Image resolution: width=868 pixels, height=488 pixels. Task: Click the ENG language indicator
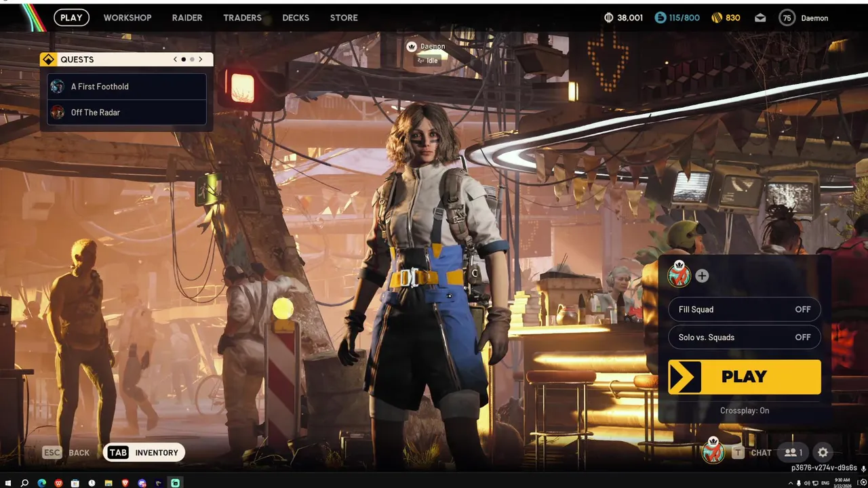click(x=825, y=483)
